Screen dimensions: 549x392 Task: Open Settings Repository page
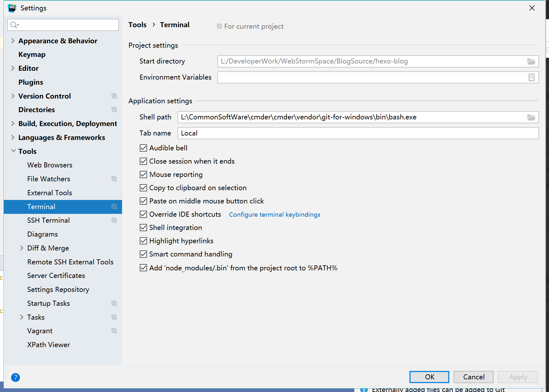(58, 289)
